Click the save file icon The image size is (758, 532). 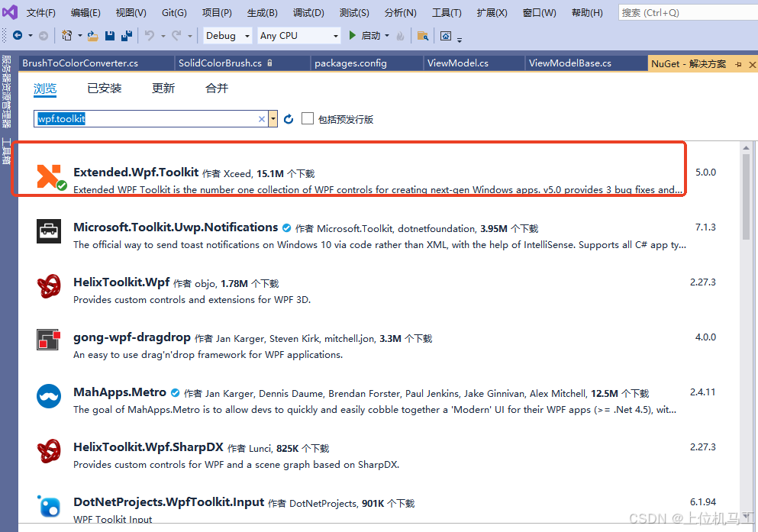pos(110,36)
